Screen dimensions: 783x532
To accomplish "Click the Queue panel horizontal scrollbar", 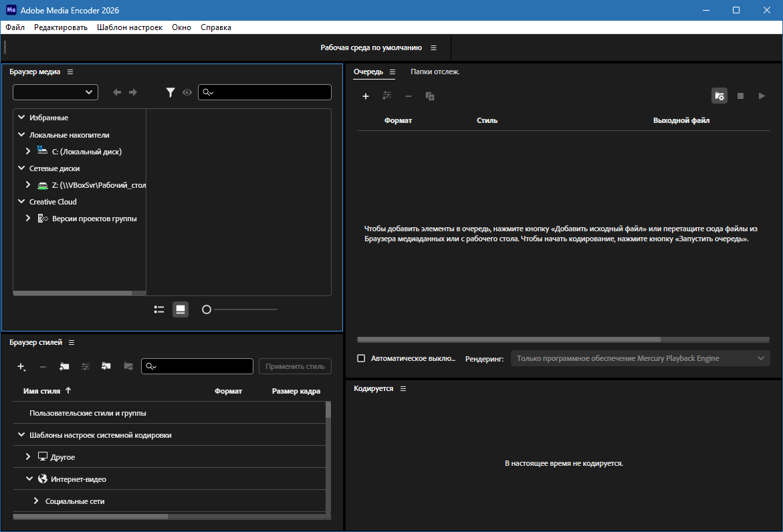I will pos(509,340).
